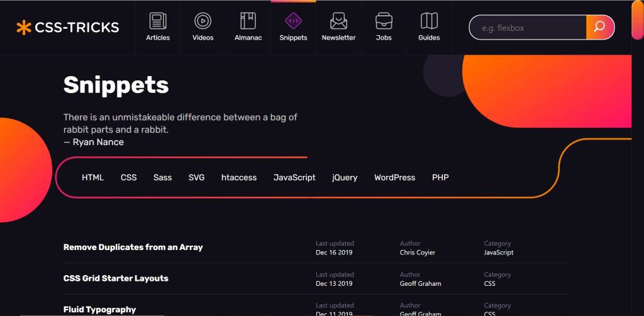Viewport: 644px width, 316px height.
Task: Click the CSS-Tricks asterisk logo
Action: [x=24, y=28]
